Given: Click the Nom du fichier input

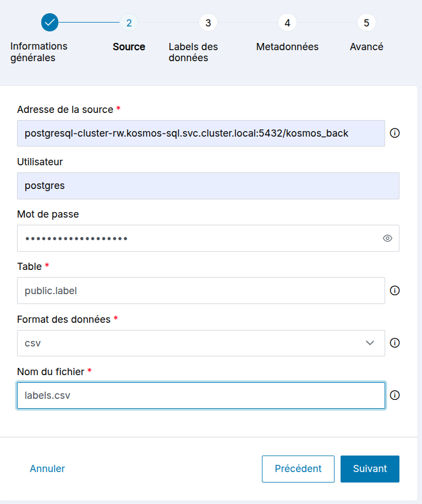Looking at the screenshot, I should (201, 395).
